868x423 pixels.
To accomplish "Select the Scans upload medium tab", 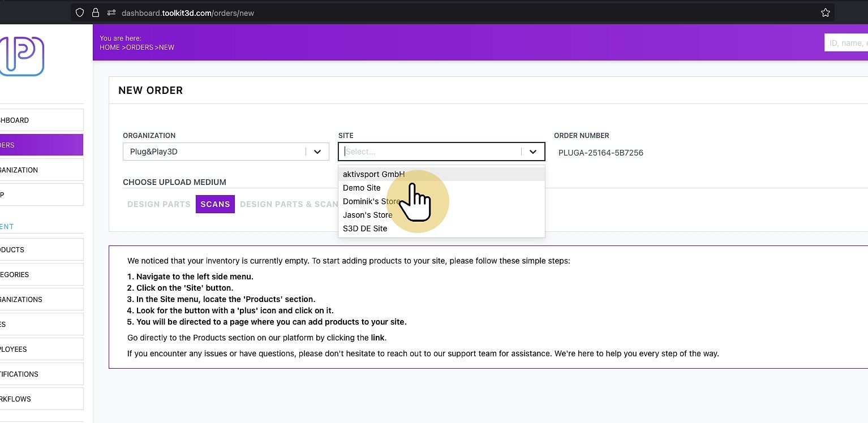I will tap(215, 204).
